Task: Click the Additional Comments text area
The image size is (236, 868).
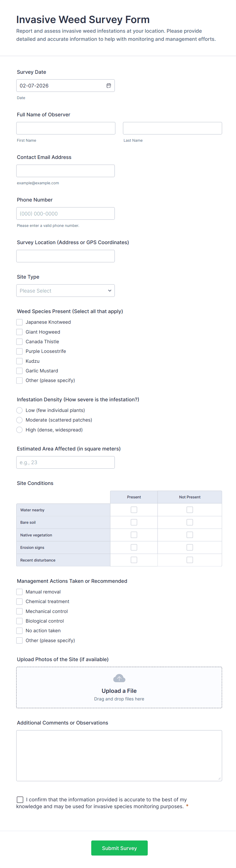Action: (x=119, y=755)
